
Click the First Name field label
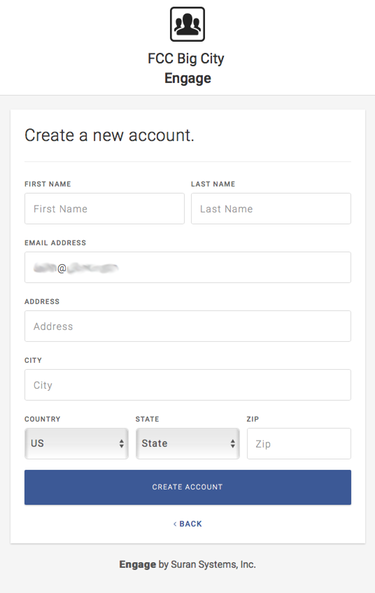pyautogui.click(x=48, y=184)
